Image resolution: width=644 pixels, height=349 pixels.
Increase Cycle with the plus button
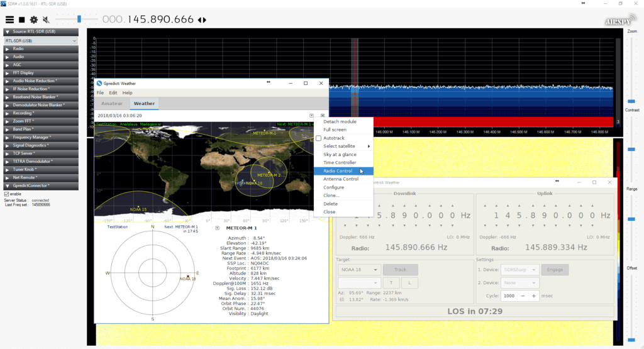click(x=533, y=296)
